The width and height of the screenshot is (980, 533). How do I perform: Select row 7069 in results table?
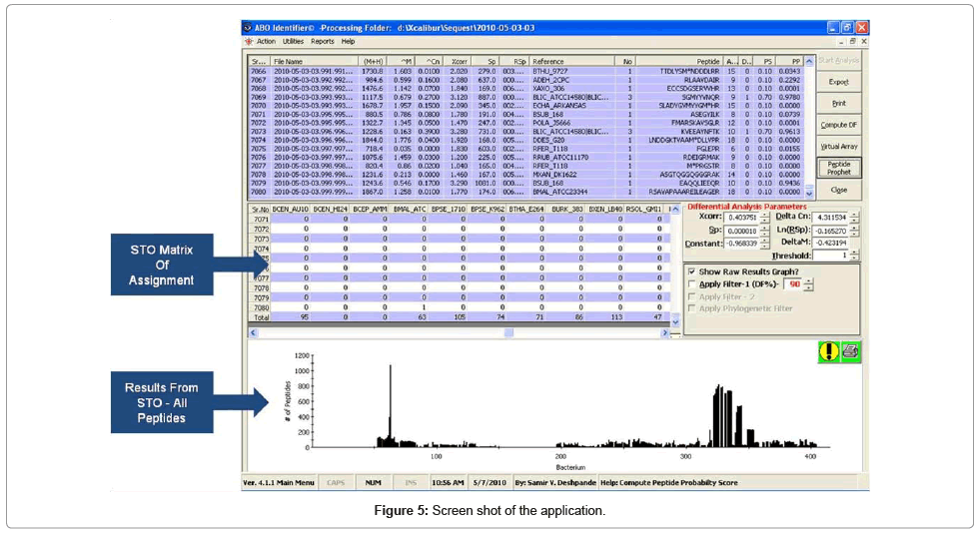coord(525,98)
